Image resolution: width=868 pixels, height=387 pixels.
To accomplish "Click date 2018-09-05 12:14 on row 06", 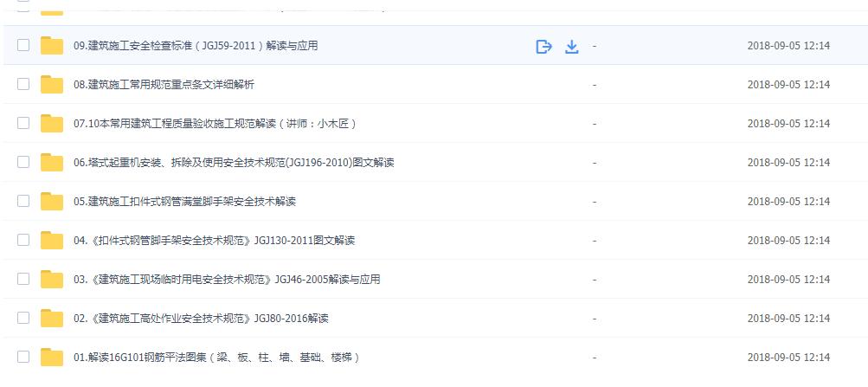I will (x=788, y=163).
